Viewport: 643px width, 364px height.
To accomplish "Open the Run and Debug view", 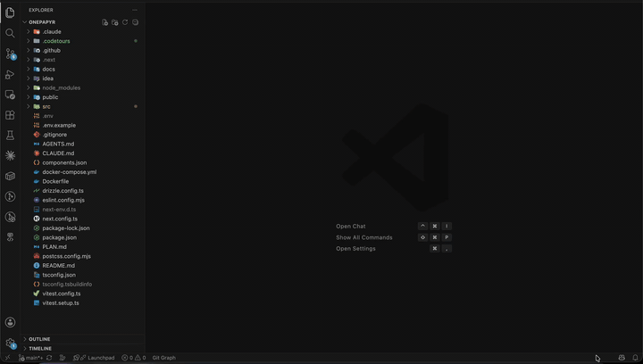I will pos(10,74).
